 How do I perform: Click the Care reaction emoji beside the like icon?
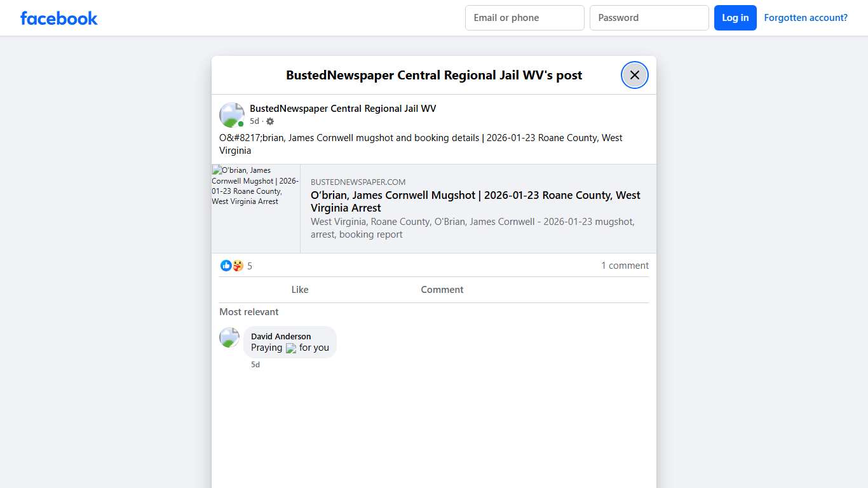(x=237, y=266)
